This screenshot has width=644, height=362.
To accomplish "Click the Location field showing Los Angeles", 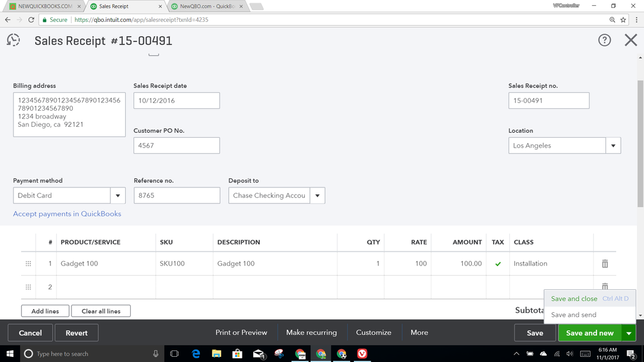I will coord(557,146).
